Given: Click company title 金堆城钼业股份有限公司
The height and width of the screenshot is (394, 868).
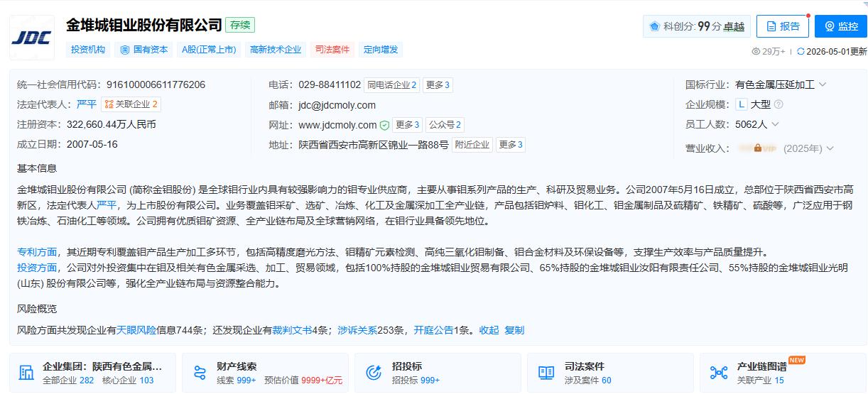Looking at the screenshot, I should coord(144,25).
